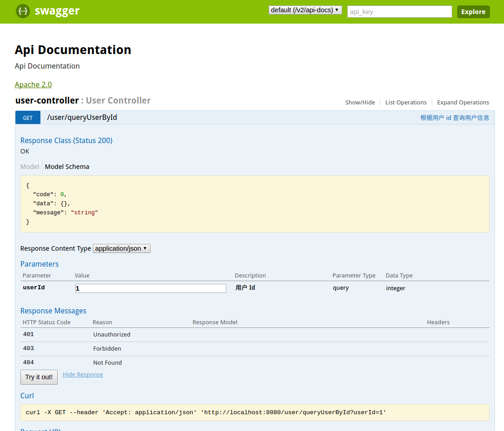Focus the api_key input field

pos(399,11)
